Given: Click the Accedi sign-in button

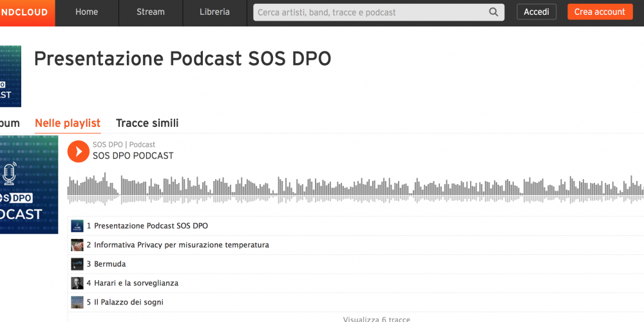Looking at the screenshot, I should [x=536, y=12].
